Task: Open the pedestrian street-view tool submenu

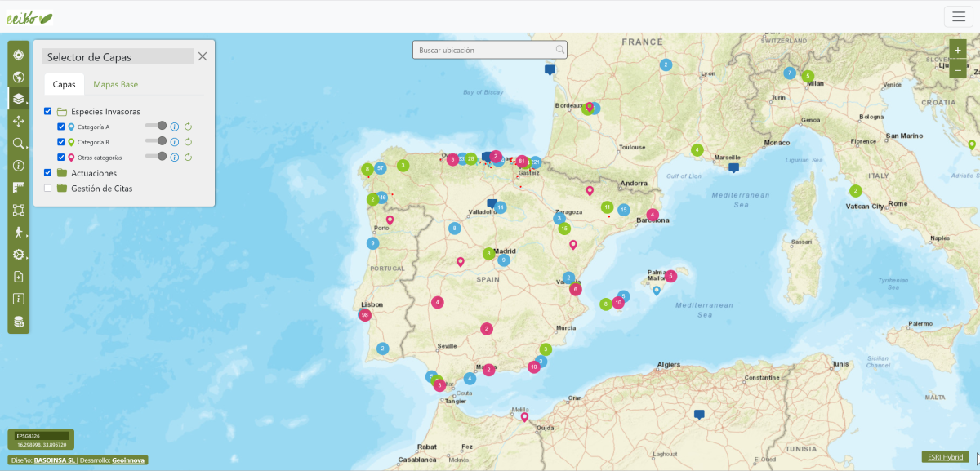Action: (x=18, y=232)
